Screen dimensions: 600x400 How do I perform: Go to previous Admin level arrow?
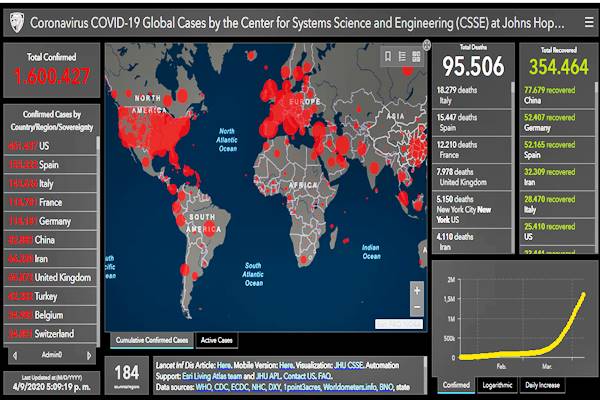tap(15, 356)
